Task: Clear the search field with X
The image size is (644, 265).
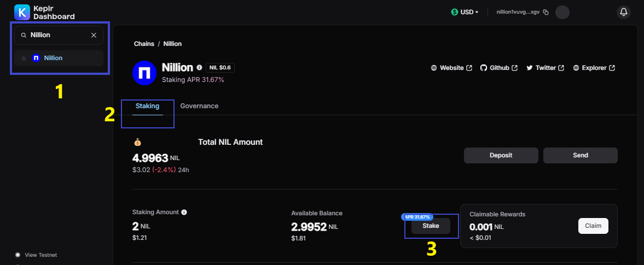Action: click(94, 36)
